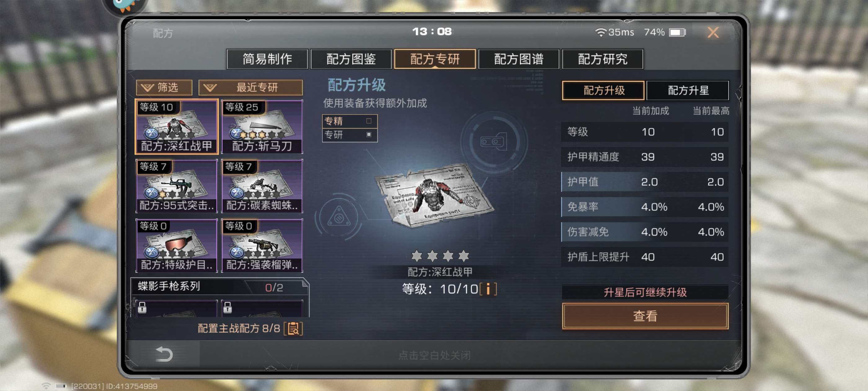Check the 专精 checkbox
This screenshot has height=391, width=868.
(x=369, y=121)
